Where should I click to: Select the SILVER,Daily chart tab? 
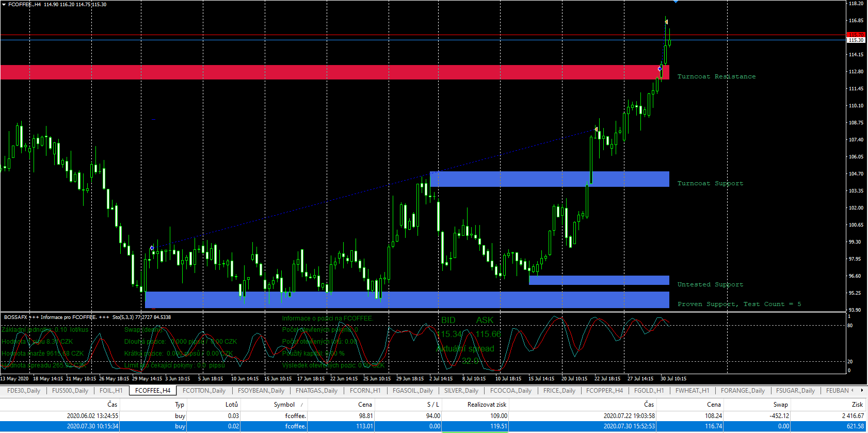click(461, 391)
